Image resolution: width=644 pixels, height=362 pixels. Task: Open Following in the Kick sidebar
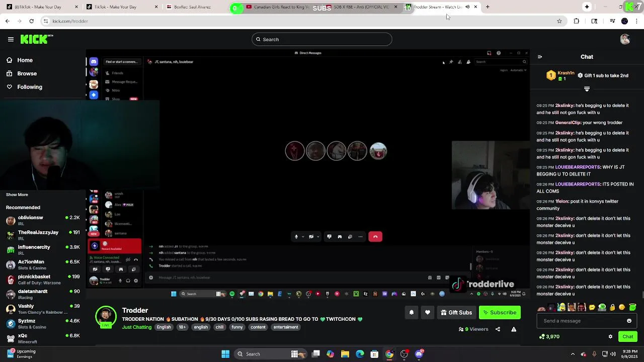(30, 87)
